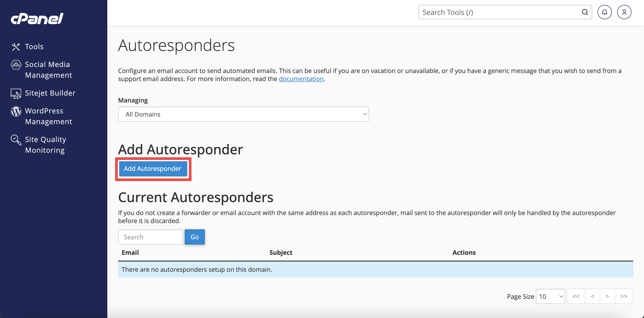
Task: Click the autoresponder Search input box
Action: (x=150, y=237)
